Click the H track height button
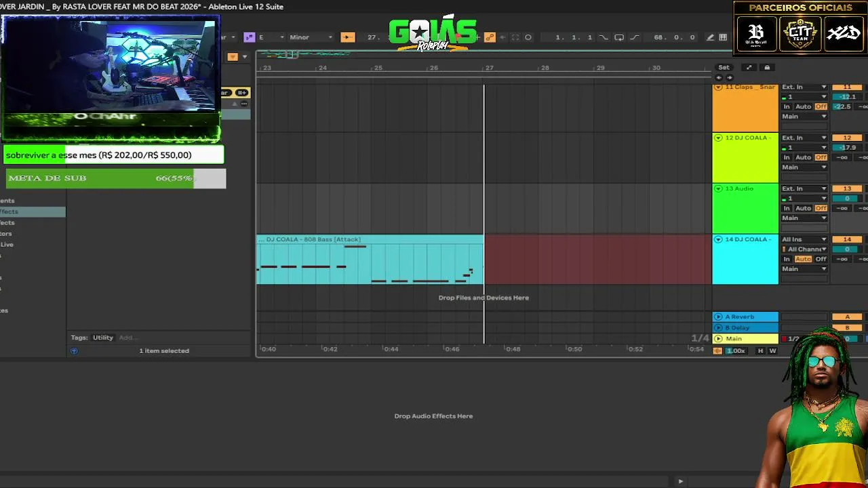The height and width of the screenshot is (488, 868). pos(760,350)
